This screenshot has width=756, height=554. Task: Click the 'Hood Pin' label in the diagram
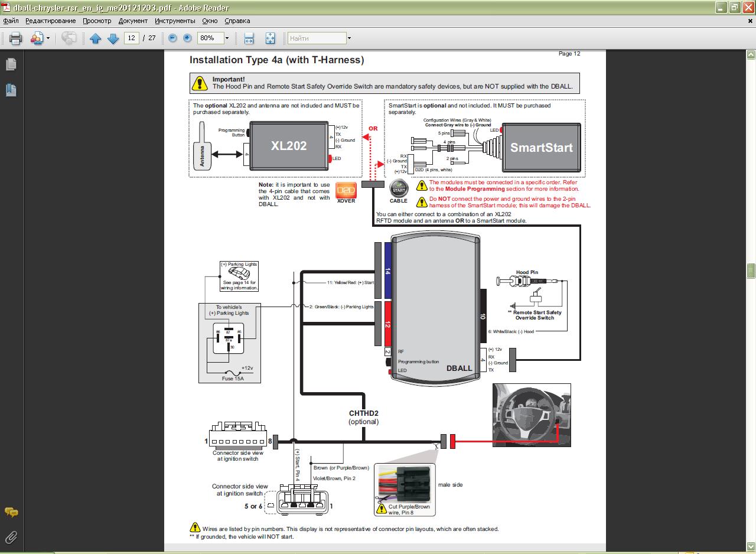click(x=527, y=272)
